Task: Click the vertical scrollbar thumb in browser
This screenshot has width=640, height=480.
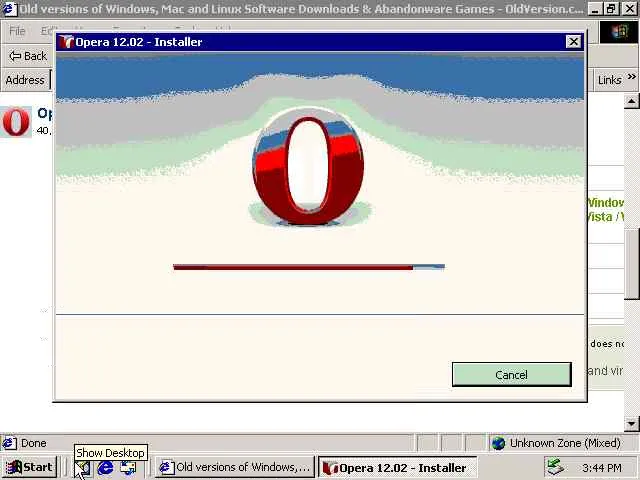Action: (632, 264)
